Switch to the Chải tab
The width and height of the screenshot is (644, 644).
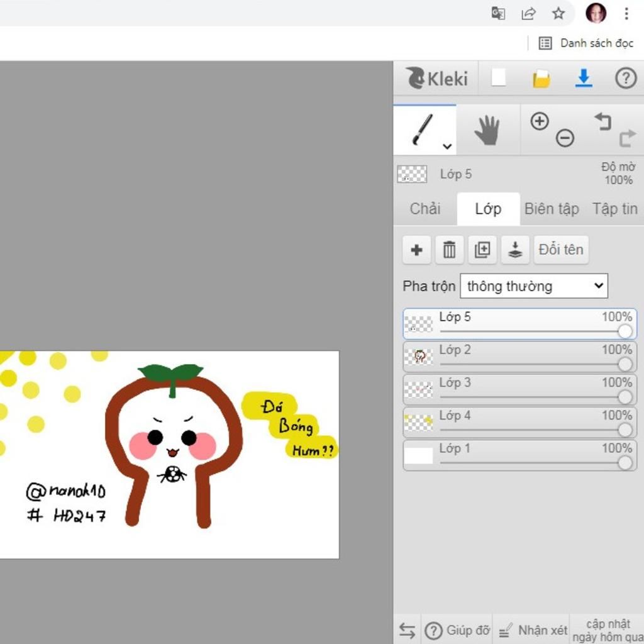pyautogui.click(x=425, y=209)
